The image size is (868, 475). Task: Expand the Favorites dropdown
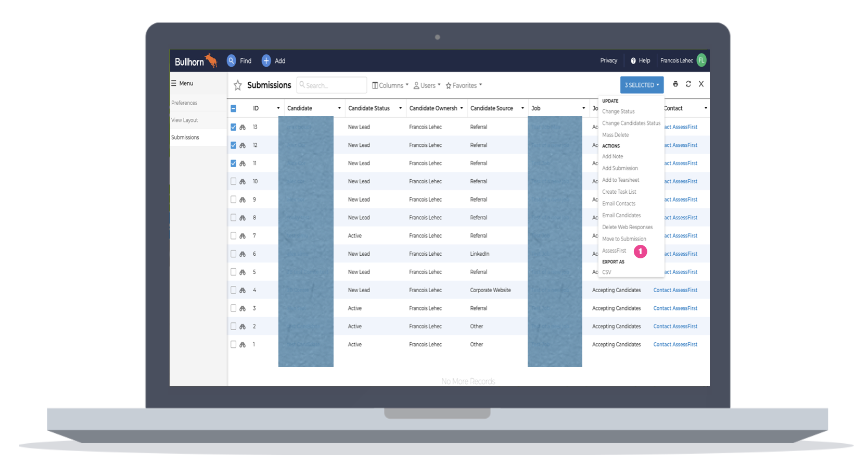(464, 85)
